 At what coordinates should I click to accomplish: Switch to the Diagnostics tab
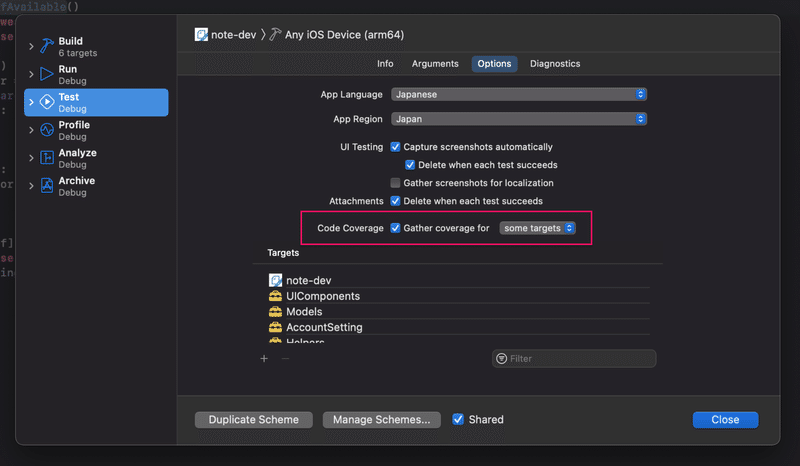555,64
